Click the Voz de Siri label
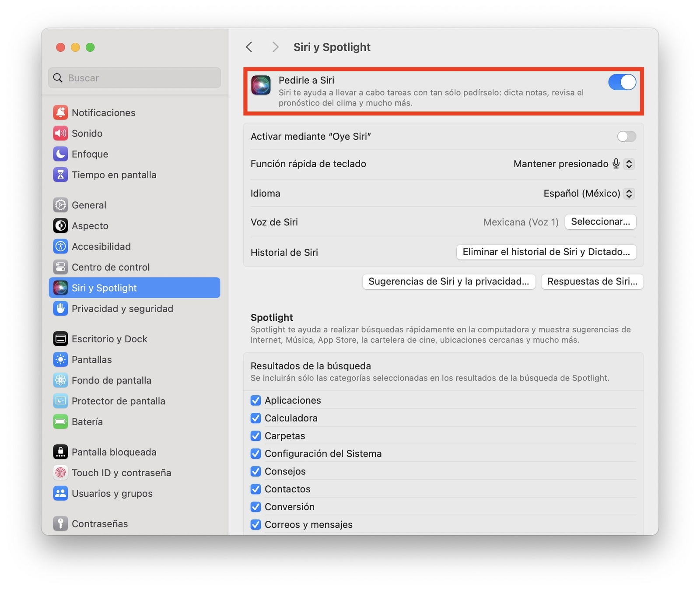Screen dimensions: 700x590 tap(274, 222)
